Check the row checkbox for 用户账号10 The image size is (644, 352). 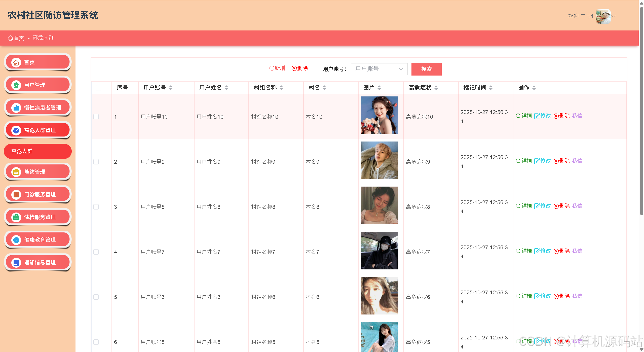click(96, 117)
